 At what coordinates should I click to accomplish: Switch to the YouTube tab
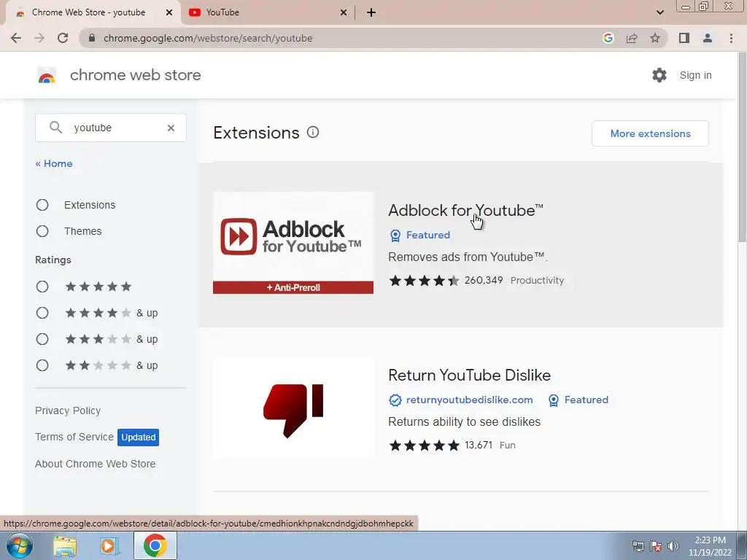coord(268,13)
